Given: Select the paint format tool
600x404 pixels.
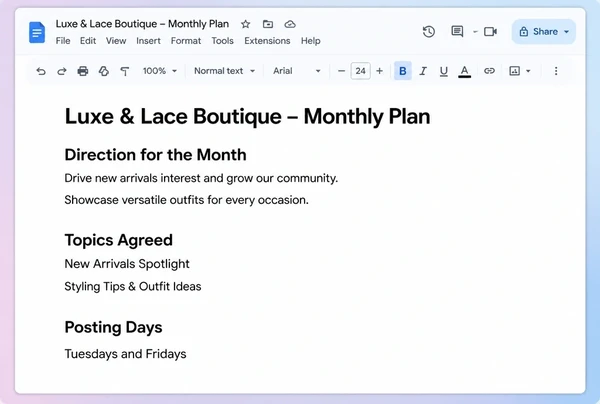Looking at the screenshot, I should point(124,71).
